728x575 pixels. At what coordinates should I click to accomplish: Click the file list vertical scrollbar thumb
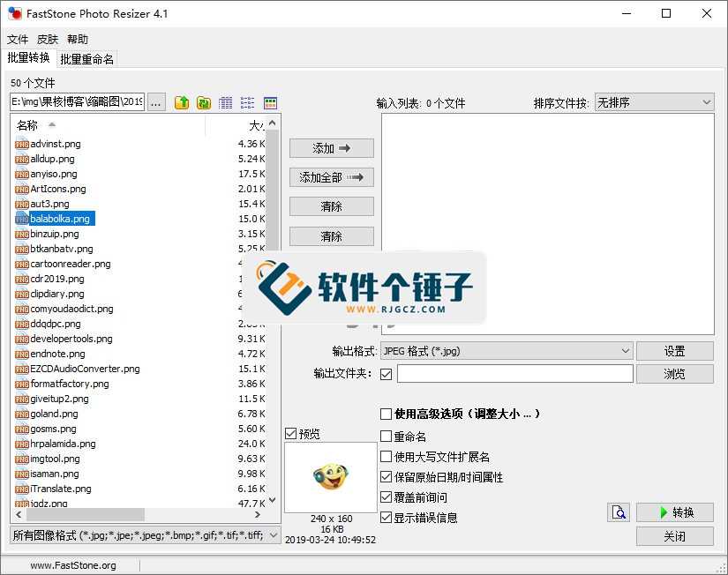coord(273,190)
